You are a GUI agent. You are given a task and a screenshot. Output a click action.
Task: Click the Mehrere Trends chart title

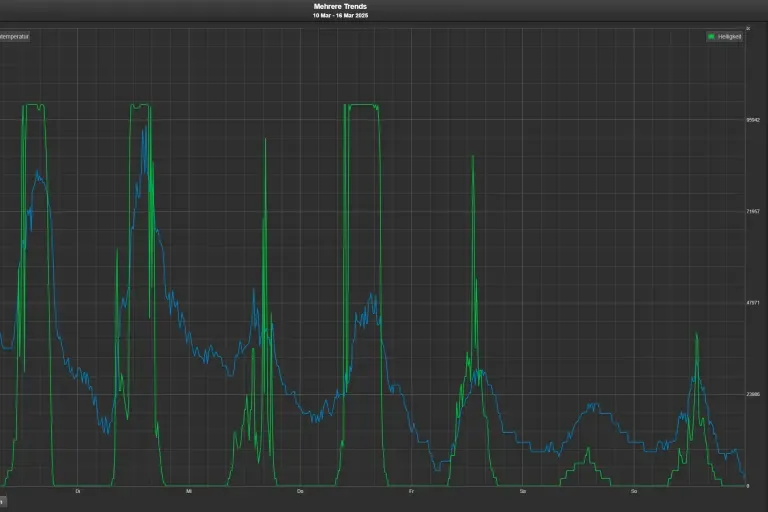[x=340, y=6]
